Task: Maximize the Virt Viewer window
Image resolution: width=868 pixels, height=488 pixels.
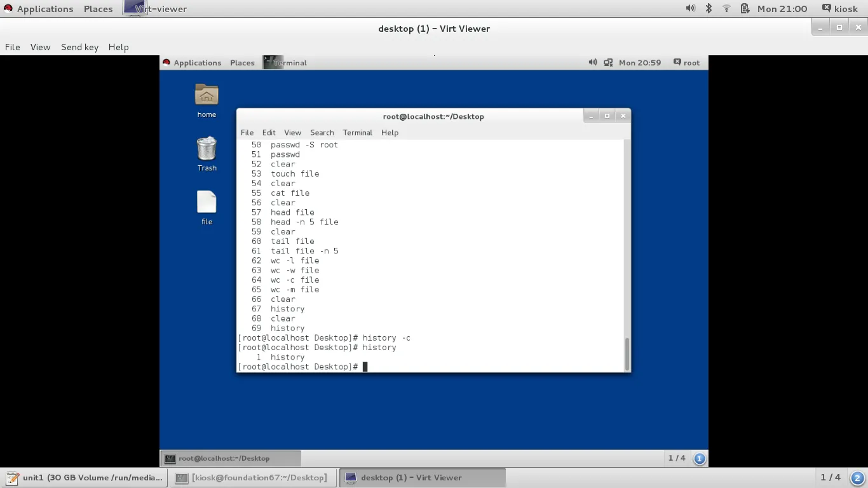Action: point(839,27)
